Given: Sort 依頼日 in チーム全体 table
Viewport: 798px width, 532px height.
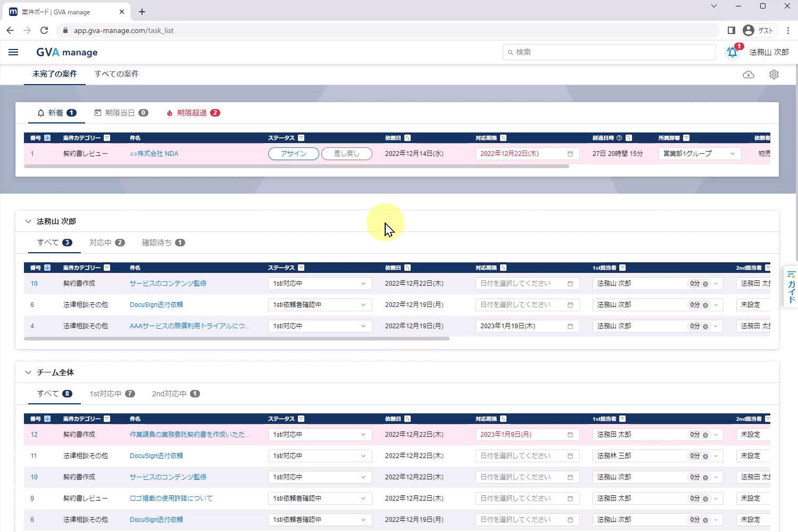Looking at the screenshot, I should tap(408, 419).
